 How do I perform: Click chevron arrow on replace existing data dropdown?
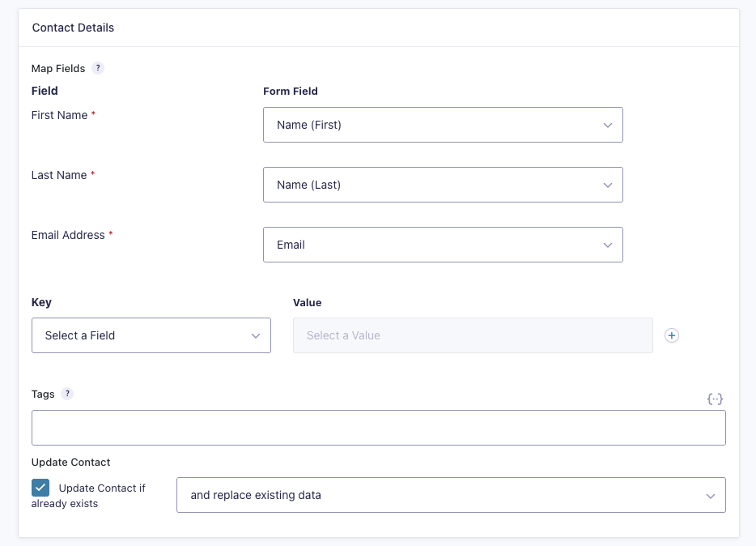click(710, 496)
